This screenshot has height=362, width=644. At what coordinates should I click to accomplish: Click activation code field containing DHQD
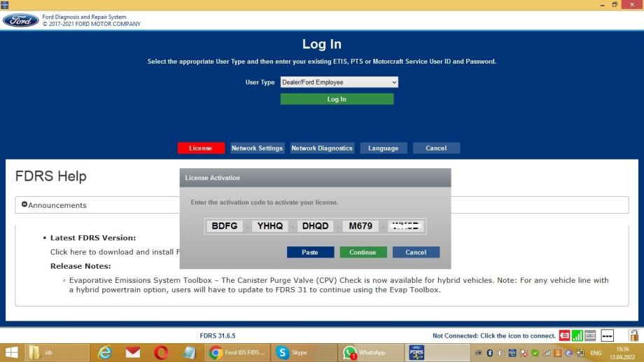[316, 226]
